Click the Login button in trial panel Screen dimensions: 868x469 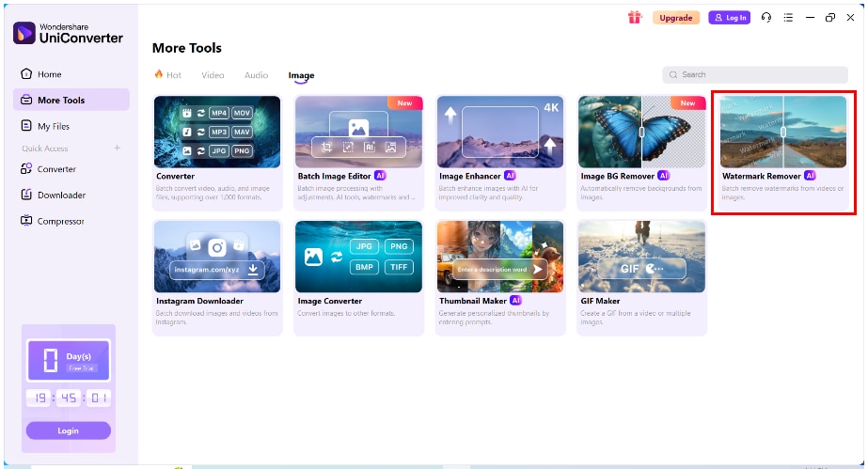(x=68, y=430)
